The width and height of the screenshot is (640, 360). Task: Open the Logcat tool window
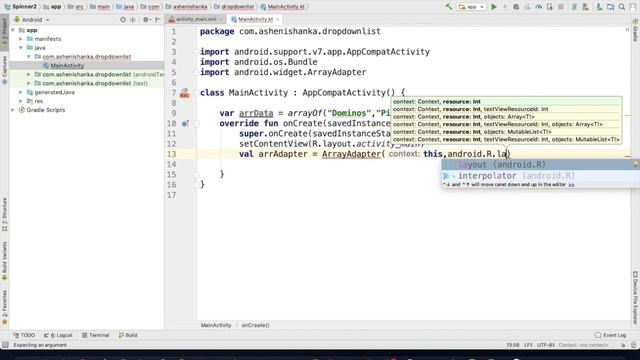click(x=58, y=335)
